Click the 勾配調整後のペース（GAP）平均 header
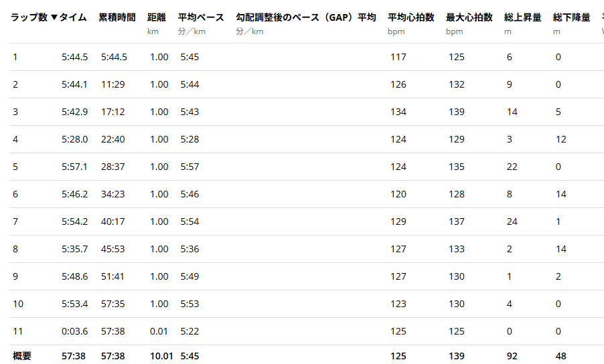Image resolution: width=604 pixels, height=364 pixels. coord(305,17)
